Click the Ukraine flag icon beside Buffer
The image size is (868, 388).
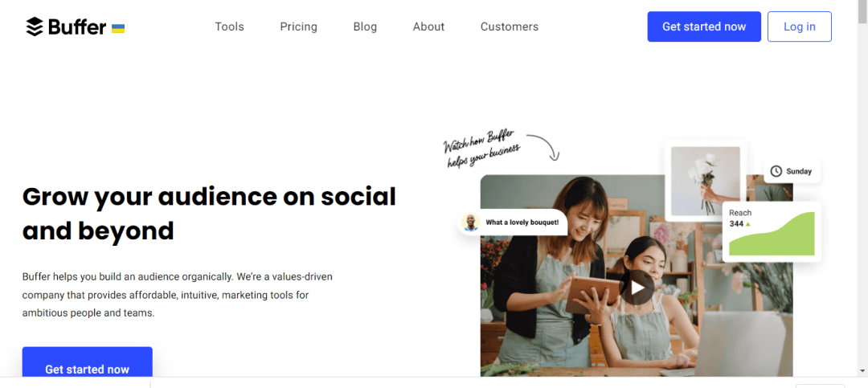118,28
